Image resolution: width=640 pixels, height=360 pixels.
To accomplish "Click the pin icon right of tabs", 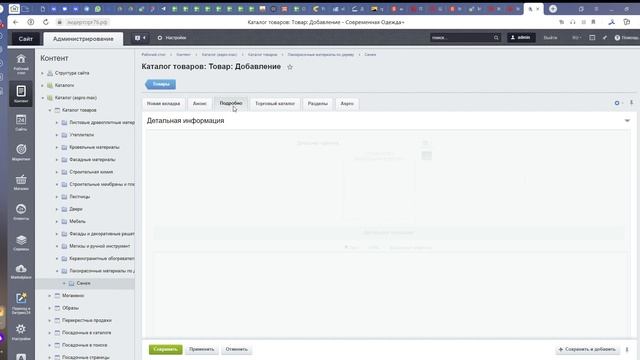I will pyautogui.click(x=631, y=103).
